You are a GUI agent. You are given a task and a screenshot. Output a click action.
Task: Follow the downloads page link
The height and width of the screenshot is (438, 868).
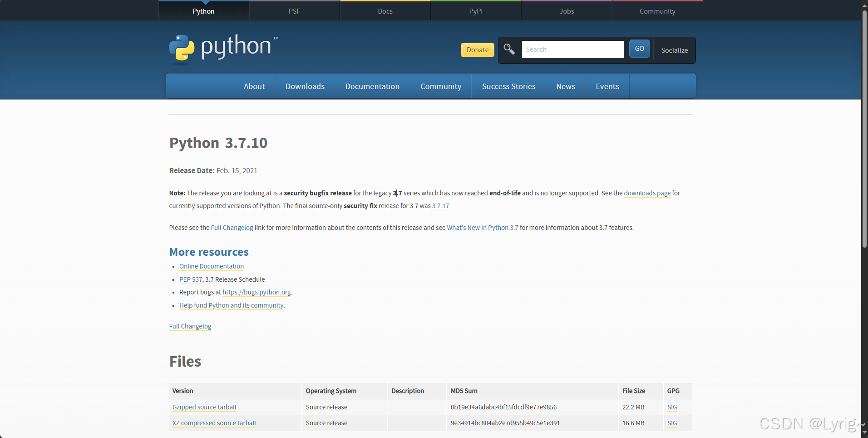(x=647, y=193)
